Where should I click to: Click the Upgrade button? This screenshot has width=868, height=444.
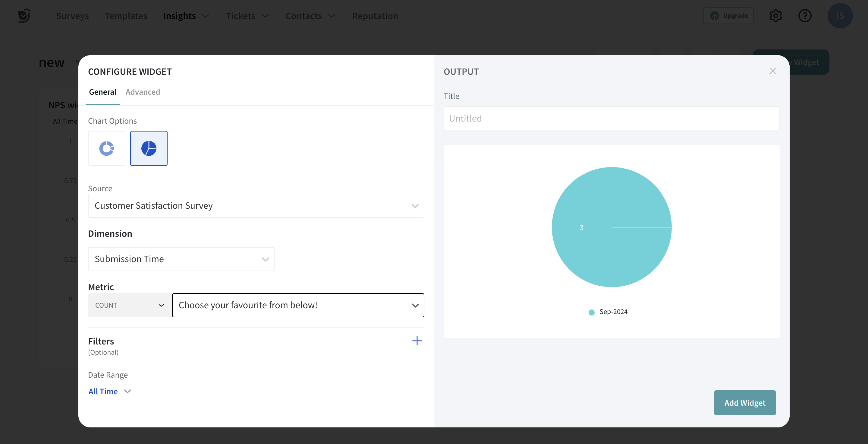click(x=728, y=16)
